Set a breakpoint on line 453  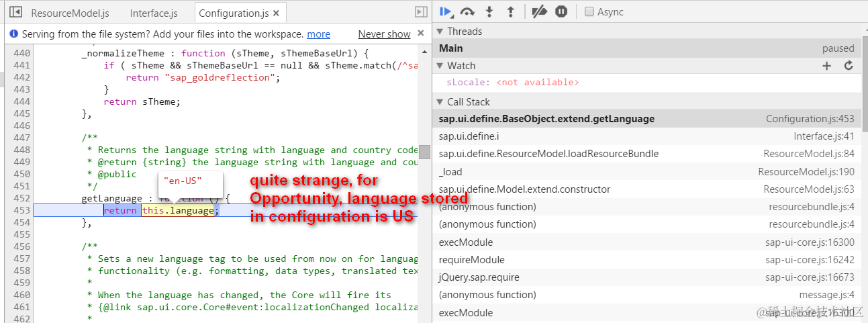22,210
